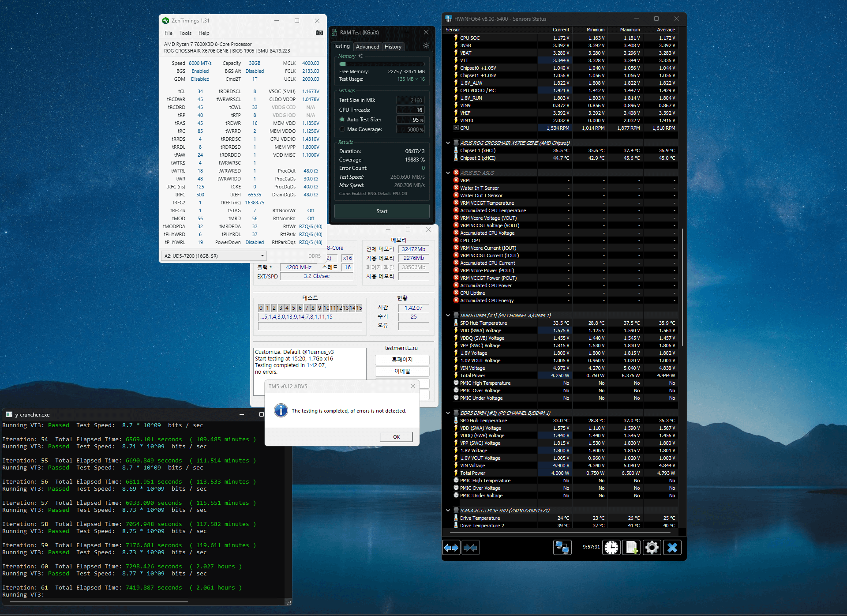Click the RAM Test memory usage bar

point(382,64)
